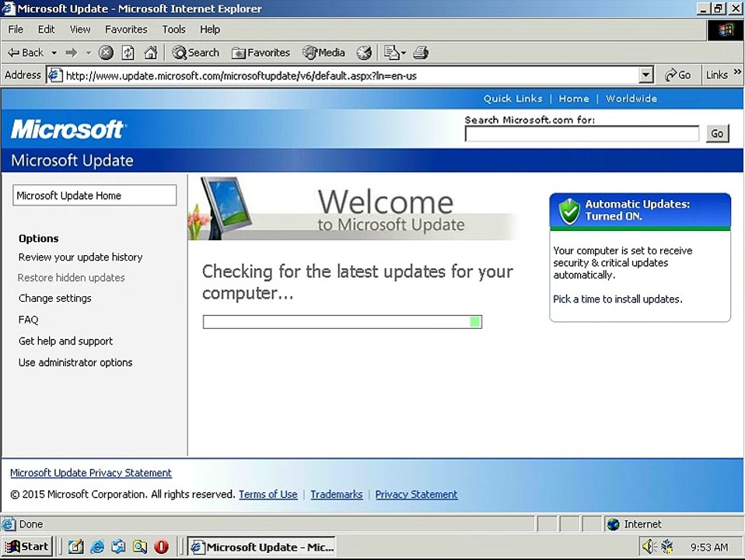Screen dimensions: 745x560
Task: Select Microsoft Update taskbar button
Action: (x=261, y=547)
